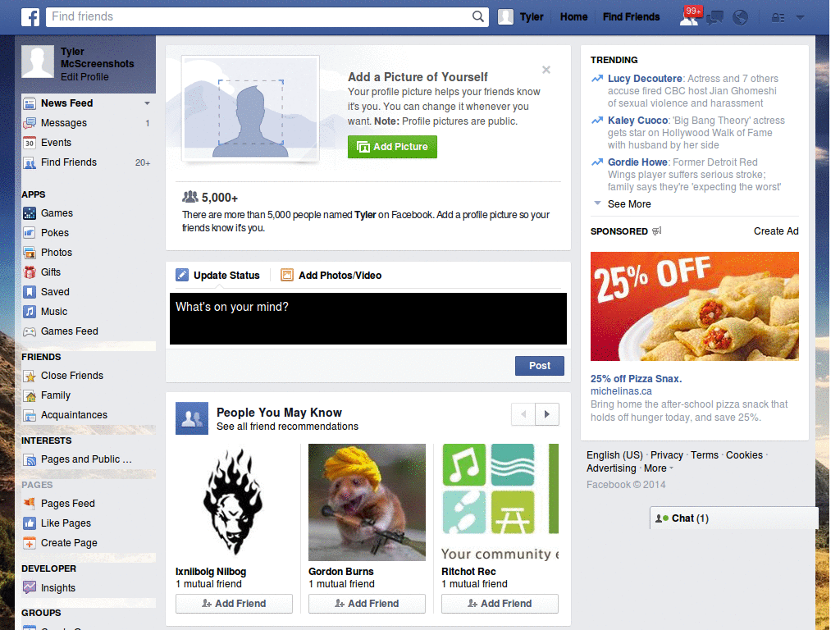This screenshot has width=840, height=630.
Task: Click the green Add Picture button
Action: click(392, 147)
